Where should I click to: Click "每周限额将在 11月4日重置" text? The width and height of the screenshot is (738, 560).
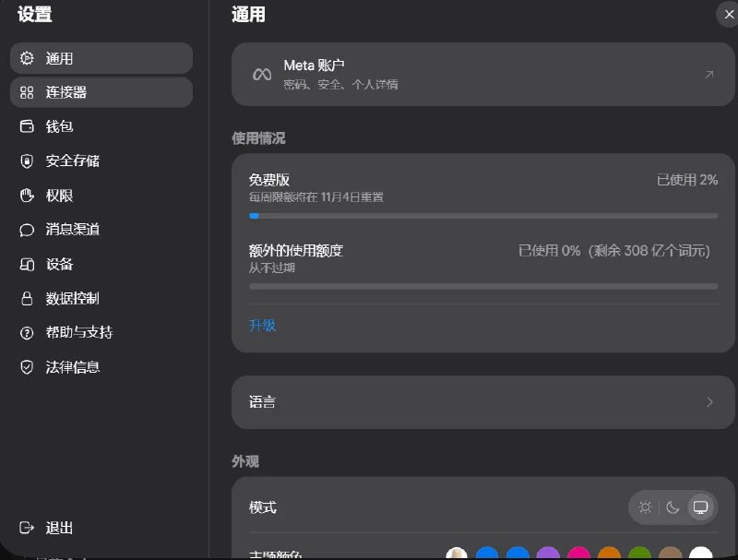(315, 197)
